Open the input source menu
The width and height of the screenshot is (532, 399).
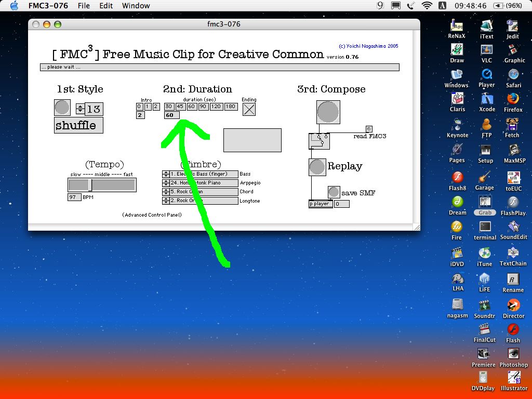[443, 5]
